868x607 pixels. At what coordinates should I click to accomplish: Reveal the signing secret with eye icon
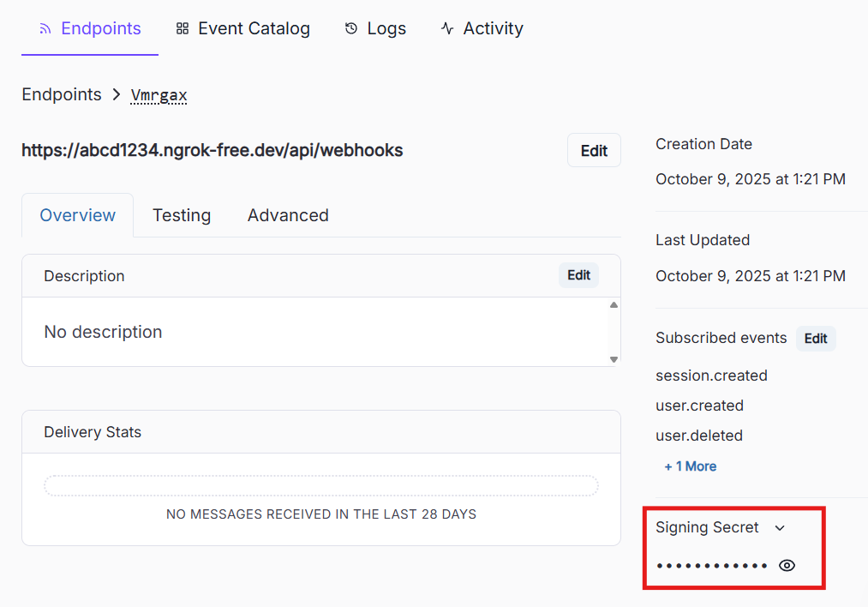point(787,565)
